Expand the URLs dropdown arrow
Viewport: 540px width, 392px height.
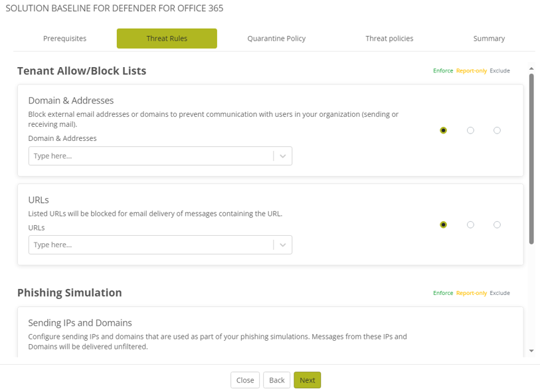tap(283, 245)
